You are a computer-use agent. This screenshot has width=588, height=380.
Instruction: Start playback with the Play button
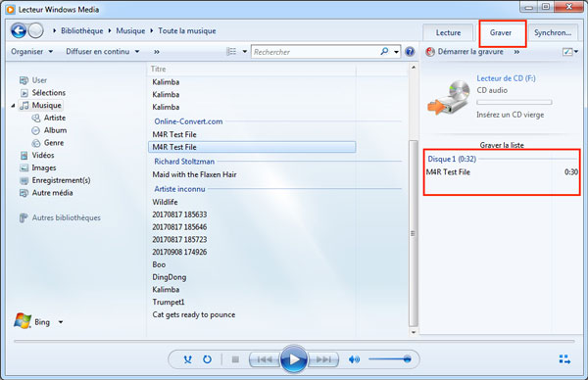coord(294,359)
